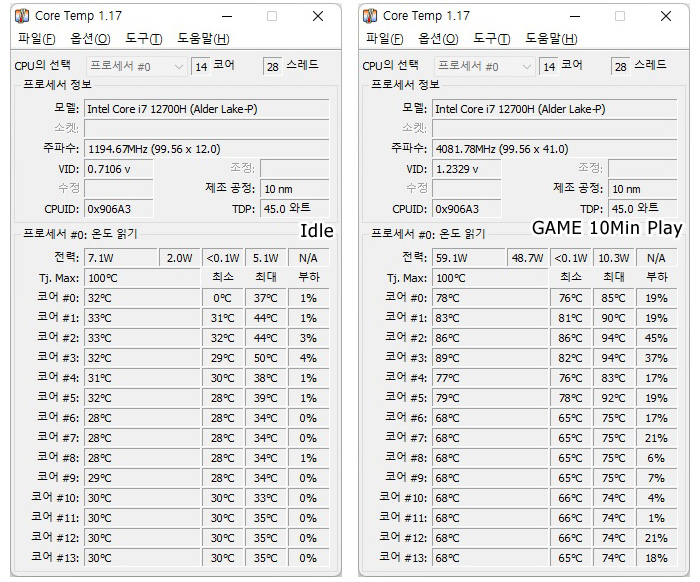Close the Idle Core Temp window
The image size is (700, 582).
(x=317, y=16)
